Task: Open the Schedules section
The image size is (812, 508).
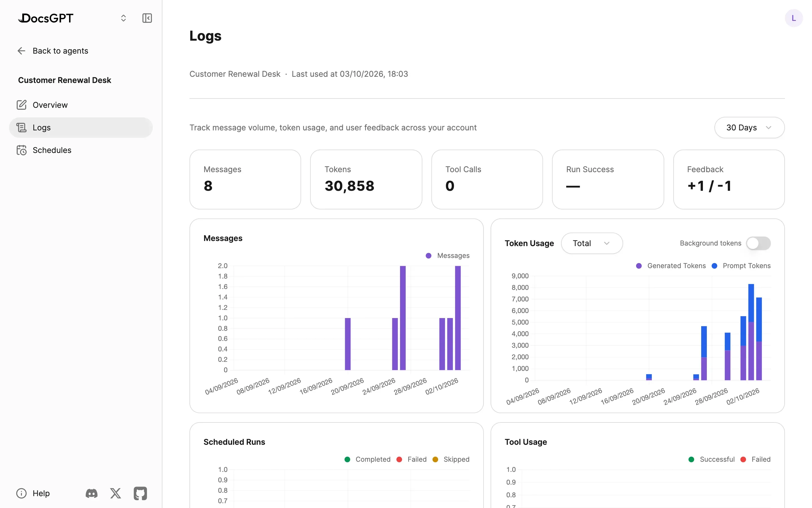Action: [x=81, y=150]
